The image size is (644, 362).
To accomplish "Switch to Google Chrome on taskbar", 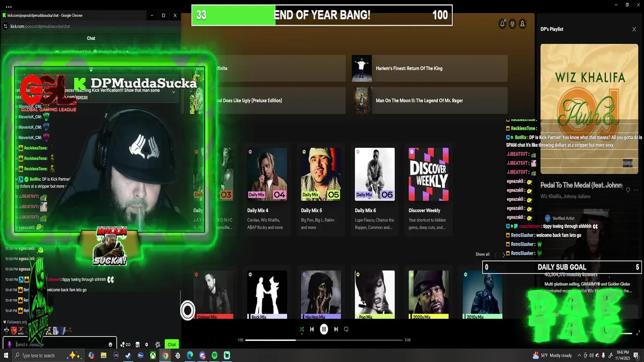I will [x=165, y=355].
